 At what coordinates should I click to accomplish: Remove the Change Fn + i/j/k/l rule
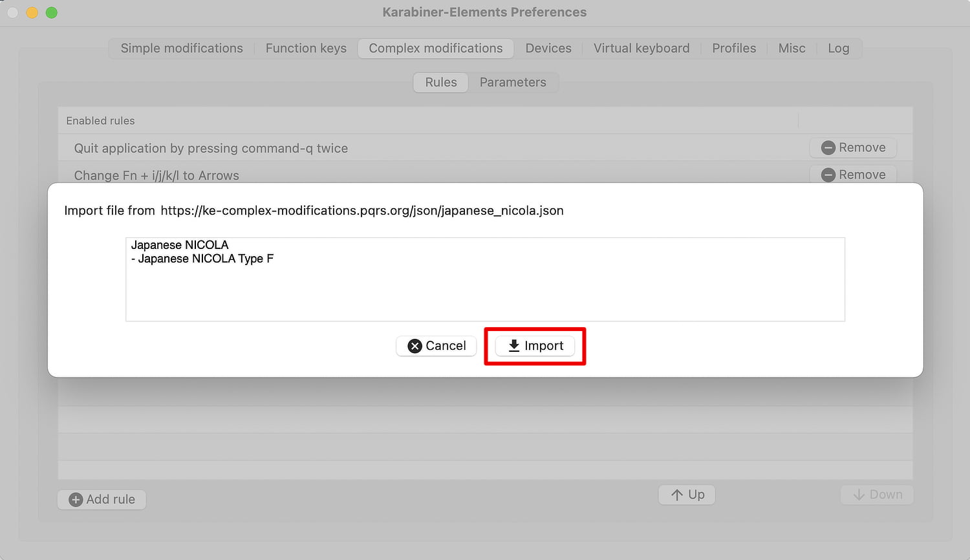point(853,175)
